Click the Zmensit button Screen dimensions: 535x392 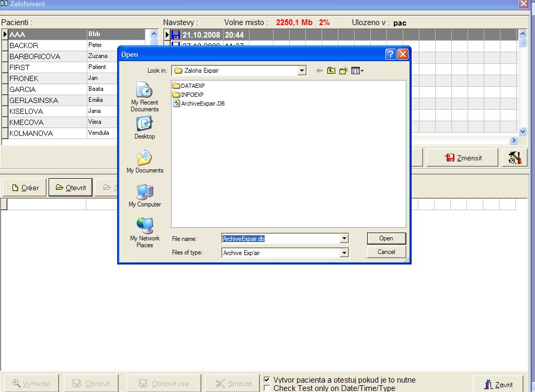(x=463, y=158)
